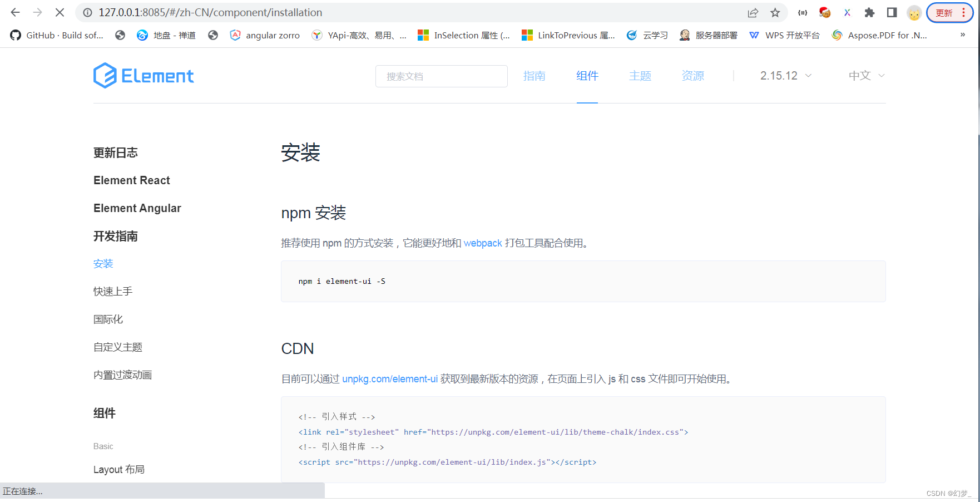Click the Element logo
980x502 pixels.
[143, 76]
